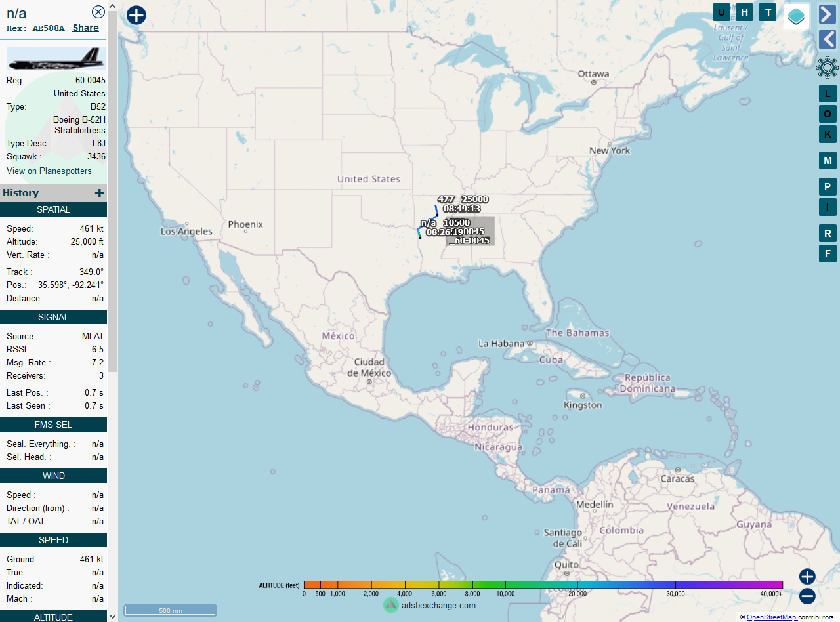Click the left chevron sidebar arrow

pos(828,39)
